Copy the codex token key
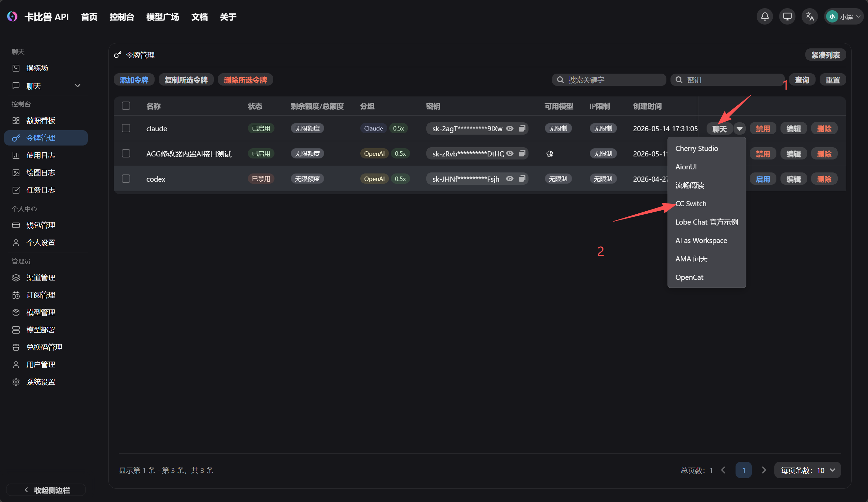868x502 pixels. point(522,179)
